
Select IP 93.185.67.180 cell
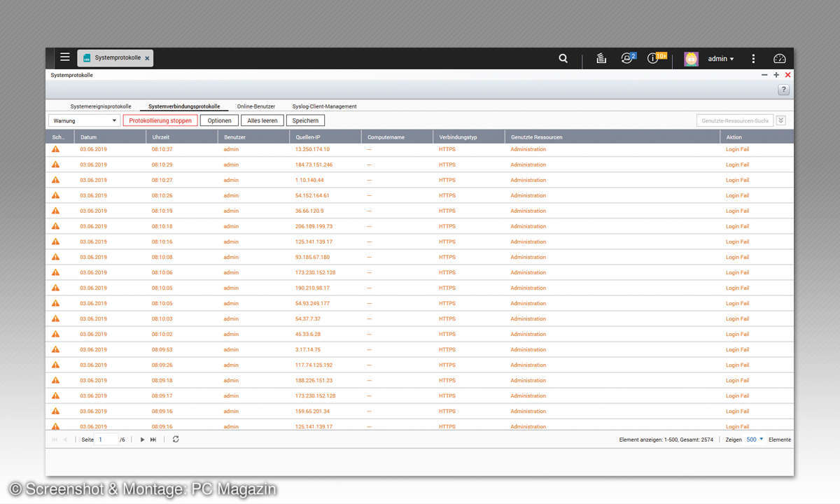pos(312,257)
